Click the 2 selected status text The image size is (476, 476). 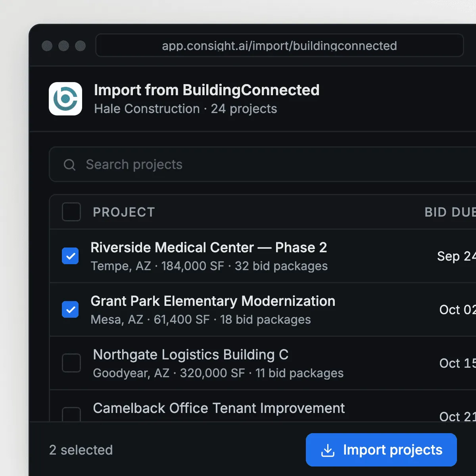81,450
